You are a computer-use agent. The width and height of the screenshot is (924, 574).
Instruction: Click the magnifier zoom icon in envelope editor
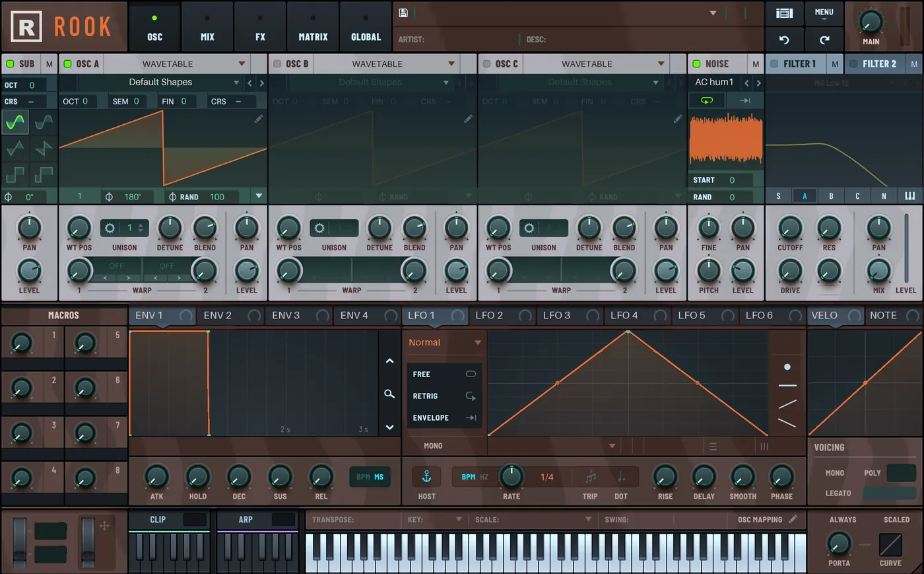click(389, 394)
